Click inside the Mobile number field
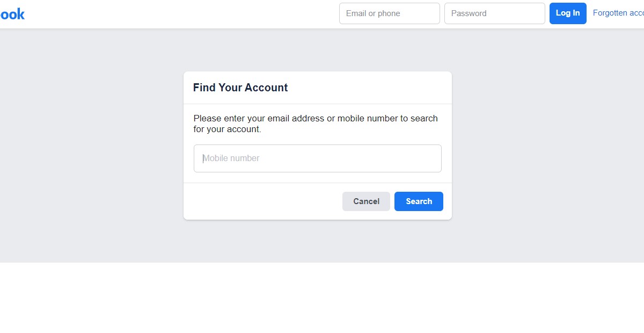This screenshot has width=644, height=333. (317, 158)
